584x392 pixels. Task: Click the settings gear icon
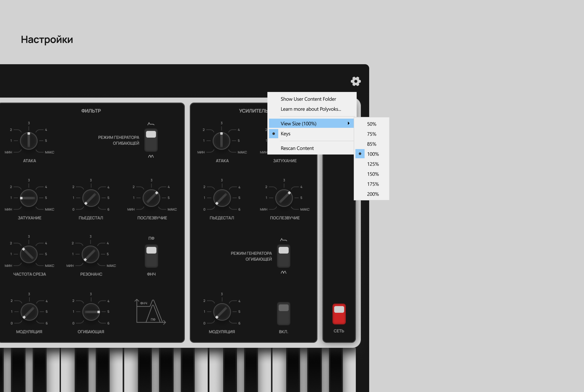coord(355,81)
